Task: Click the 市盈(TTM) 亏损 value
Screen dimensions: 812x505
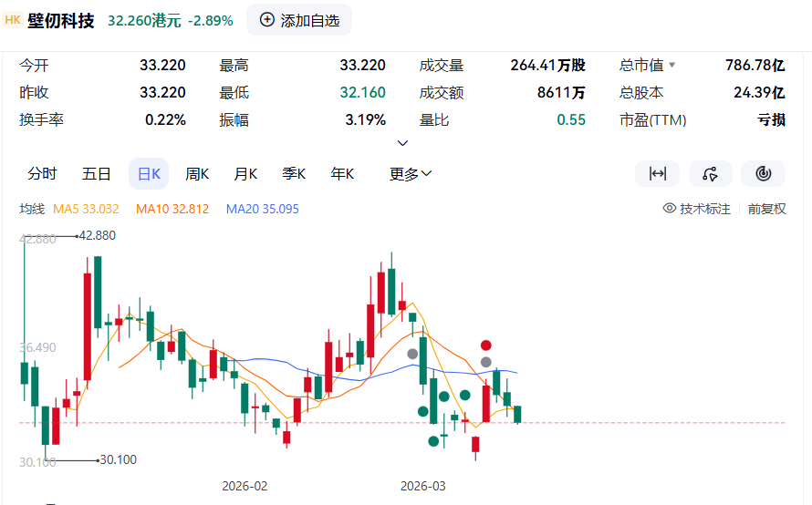Action: tap(771, 120)
